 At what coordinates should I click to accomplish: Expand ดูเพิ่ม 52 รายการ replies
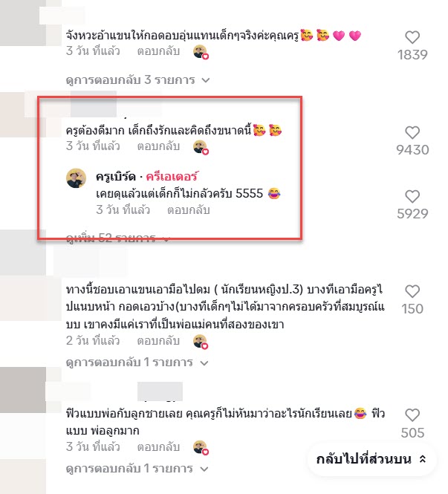(x=118, y=238)
